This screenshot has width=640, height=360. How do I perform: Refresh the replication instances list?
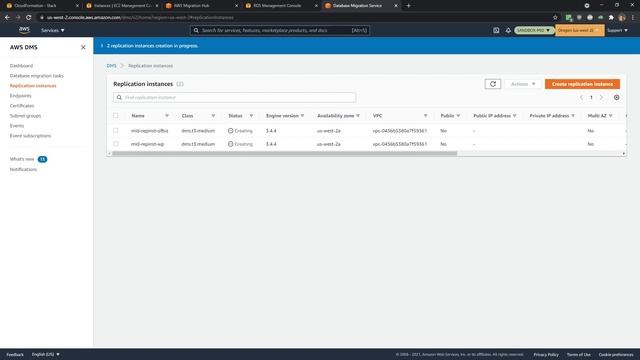tap(493, 84)
